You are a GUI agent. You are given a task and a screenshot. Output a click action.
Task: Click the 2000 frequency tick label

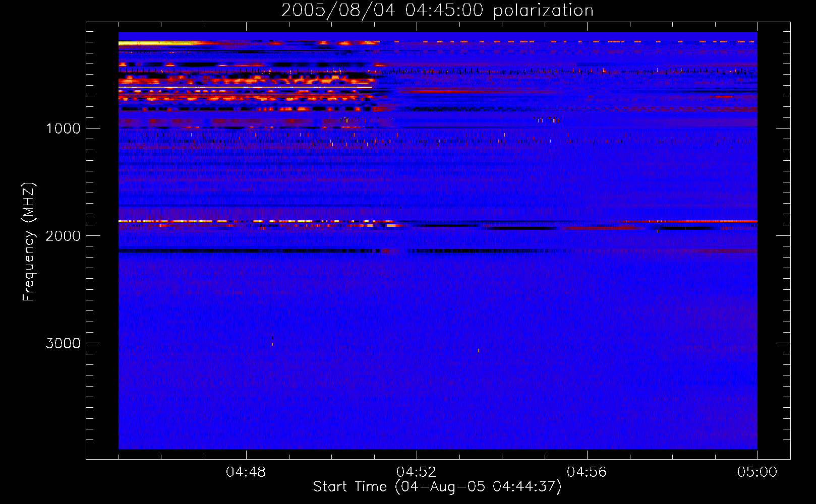click(x=63, y=236)
